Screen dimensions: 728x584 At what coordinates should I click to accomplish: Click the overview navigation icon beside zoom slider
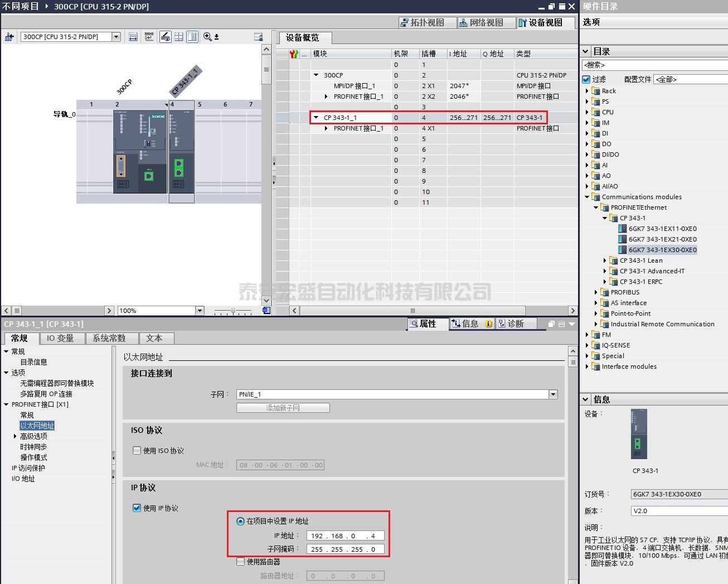pyautogui.click(x=266, y=311)
